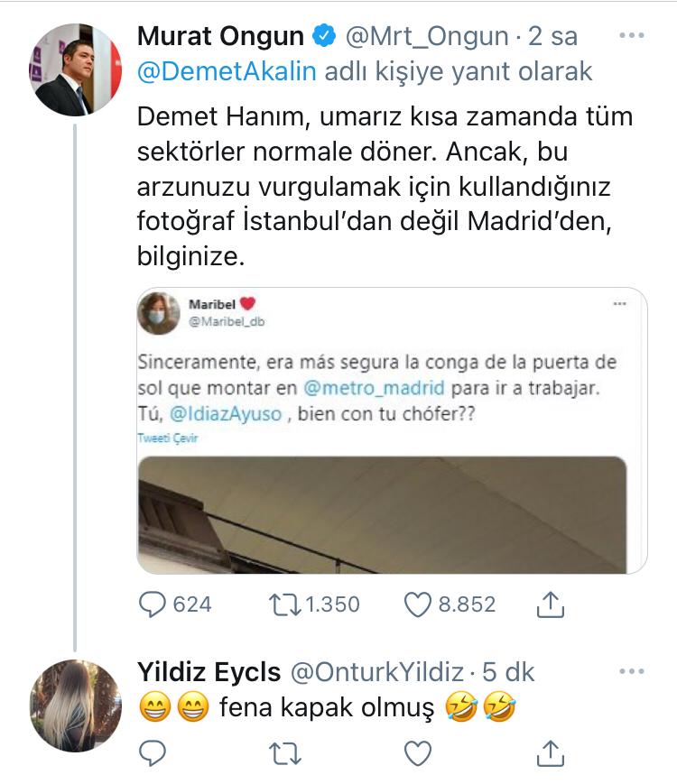Open Murat Ongun's profile picture
This screenshot has height=784, width=677.
click(x=75, y=69)
